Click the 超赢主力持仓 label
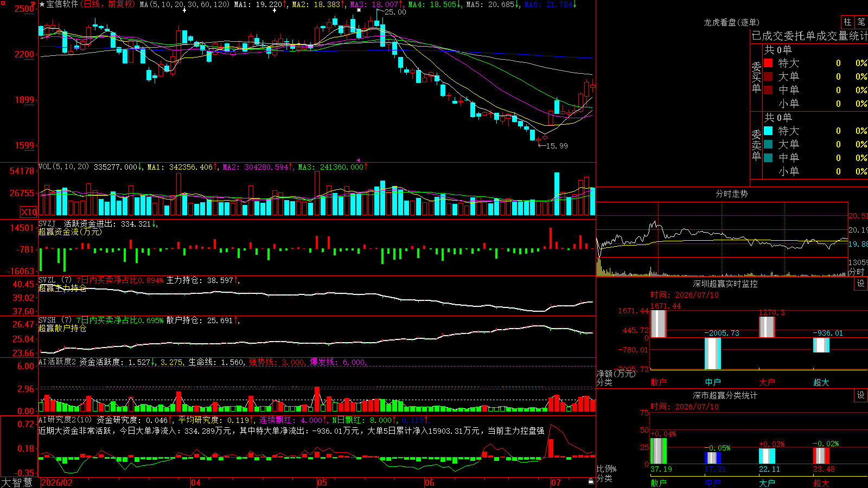The height and width of the screenshot is (488, 868). [62, 288]
